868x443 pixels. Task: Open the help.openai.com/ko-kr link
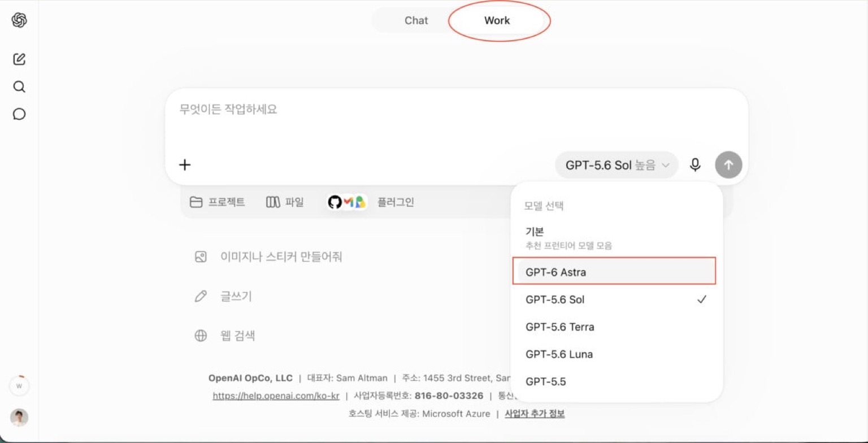tap(276, 396)
